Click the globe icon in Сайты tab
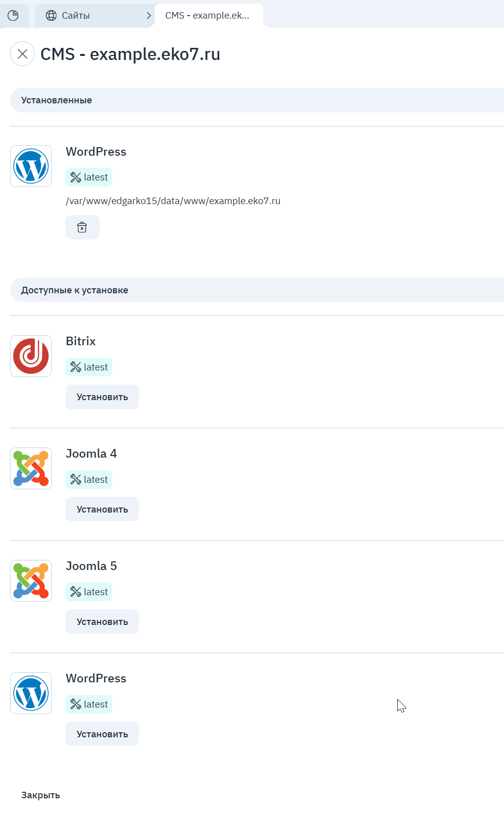The image size is (504, 825). click(51, 16)
